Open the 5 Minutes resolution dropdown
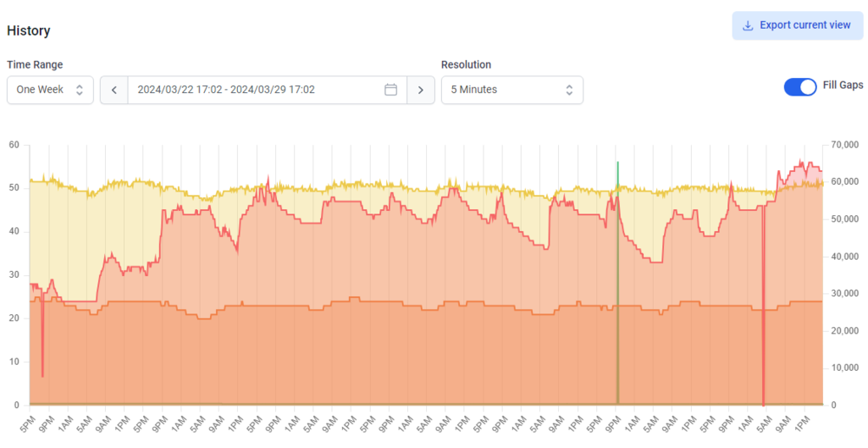868x448 pixels. tap(512, 89)
